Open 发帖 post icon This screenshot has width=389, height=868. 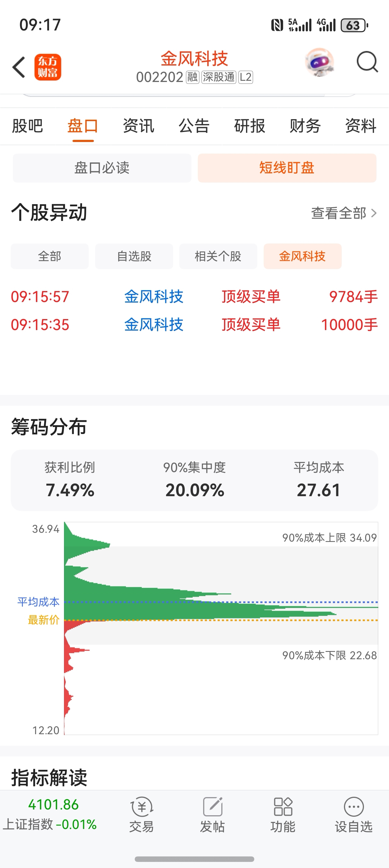pos(212,815)
